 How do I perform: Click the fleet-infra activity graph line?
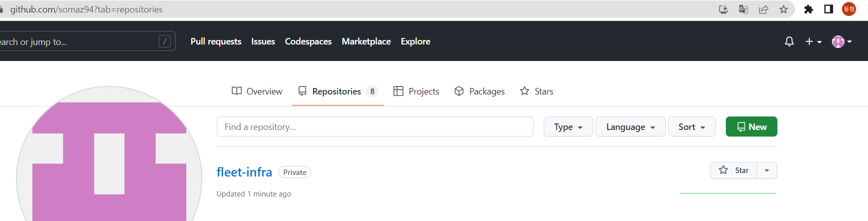click(728, 193)
